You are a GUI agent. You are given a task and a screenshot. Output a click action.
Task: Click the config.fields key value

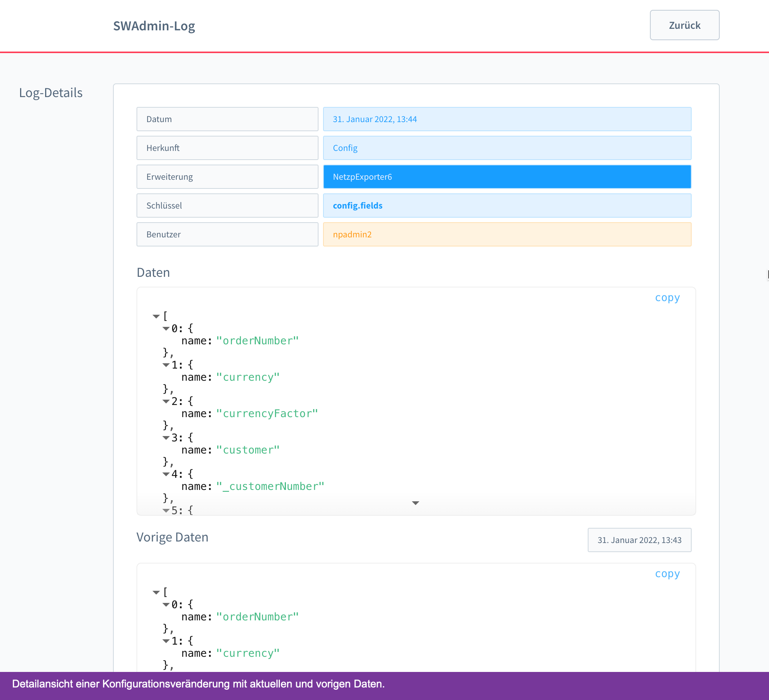(x=507, y=206)
